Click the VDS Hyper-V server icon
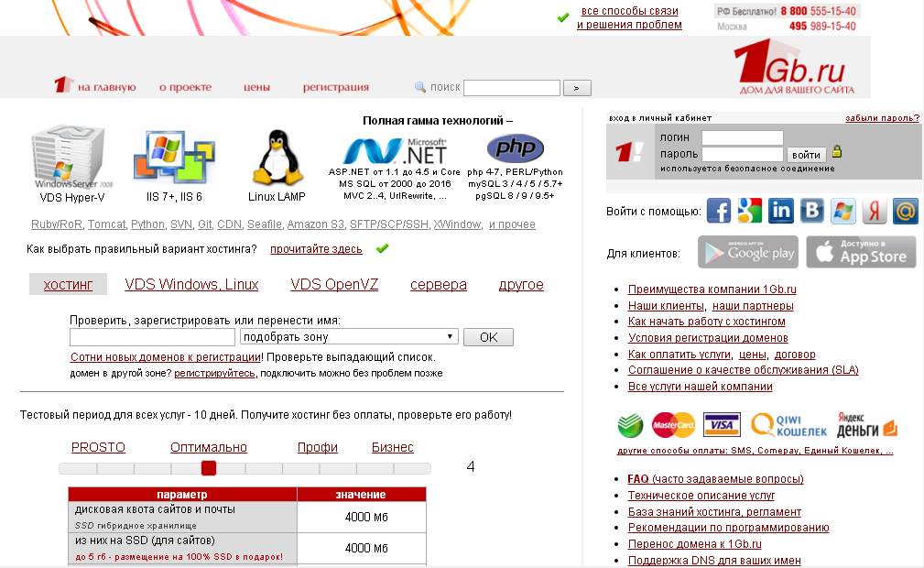 [71, 157]
